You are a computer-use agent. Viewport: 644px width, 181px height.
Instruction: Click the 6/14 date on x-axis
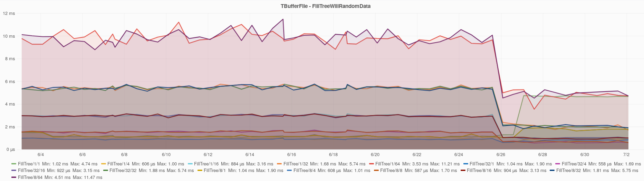click(x=250, y=154)
